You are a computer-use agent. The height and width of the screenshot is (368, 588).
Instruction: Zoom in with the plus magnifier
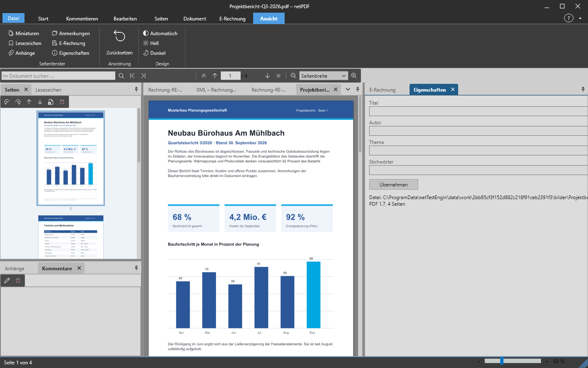[x=354, y=76]
